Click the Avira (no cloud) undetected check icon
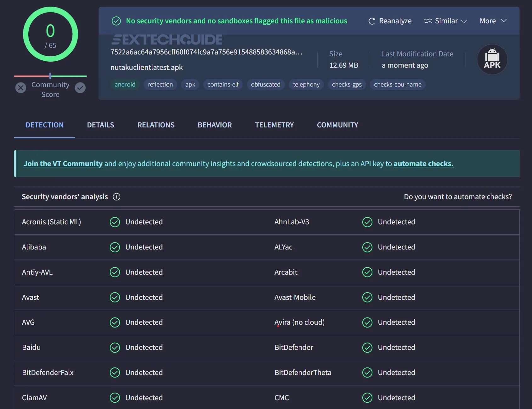This screenshot has height=409, width=532. 367,322
